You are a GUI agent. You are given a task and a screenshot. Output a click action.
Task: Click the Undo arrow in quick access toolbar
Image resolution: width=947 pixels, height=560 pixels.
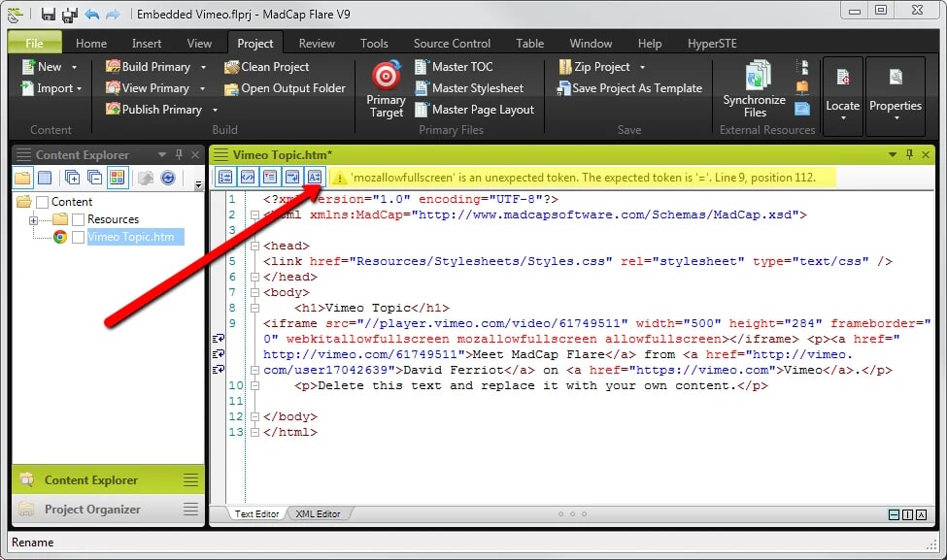92,15
